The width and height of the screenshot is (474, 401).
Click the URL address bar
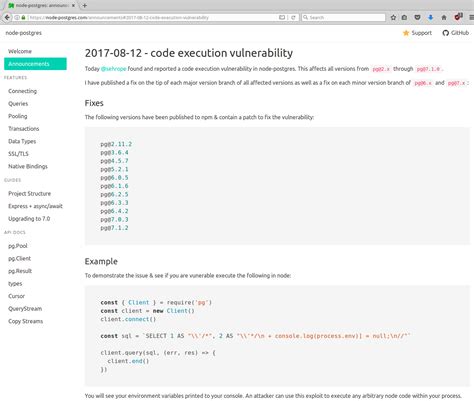pyautogui.click(x=150, y=18)
